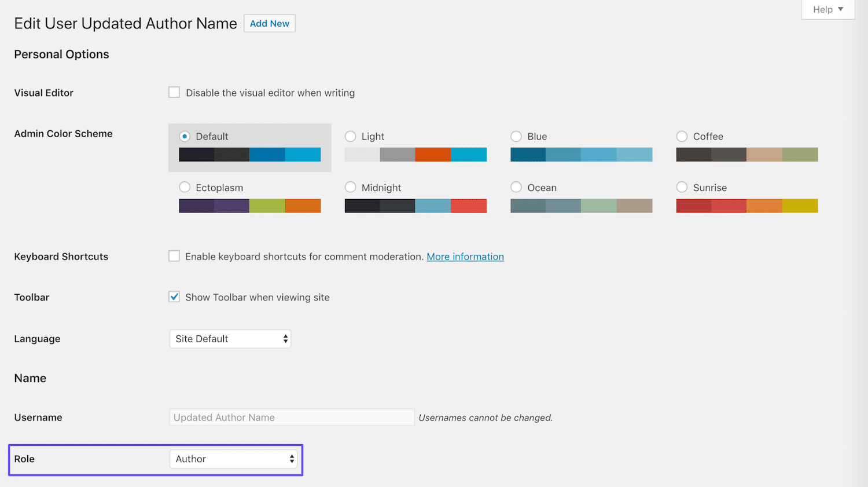868x487 pixels.
Task: Click the red swatch in Sunrise preview
Action: (693, 206)
